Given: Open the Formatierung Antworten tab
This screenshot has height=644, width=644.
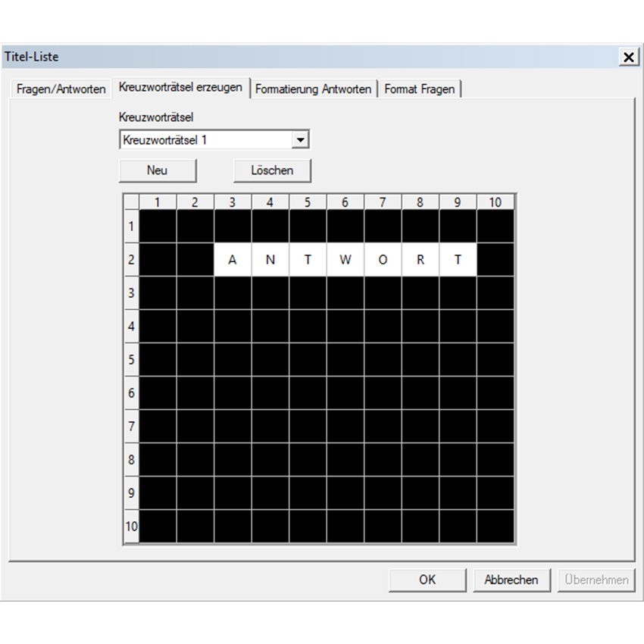Looking at the screenshot, I should coord(314,89).
